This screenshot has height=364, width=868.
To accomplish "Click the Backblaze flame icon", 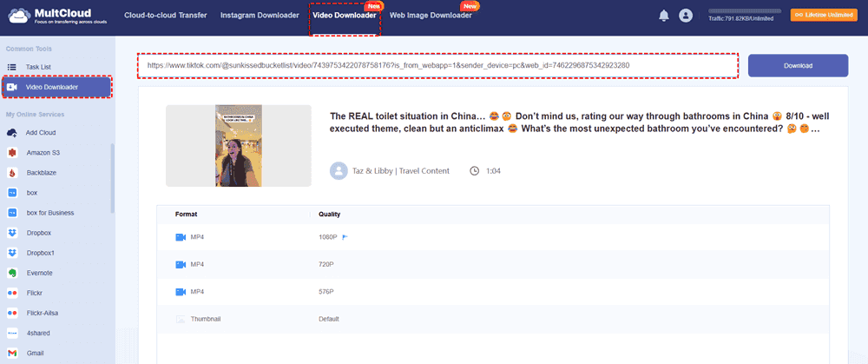I will (11, 173).
